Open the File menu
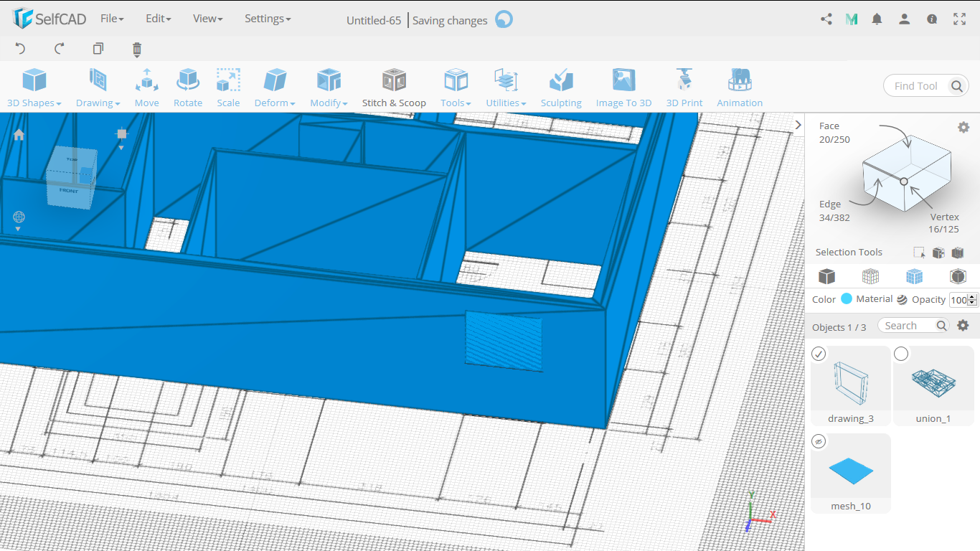Image resolution: width=980 pixels, height=551 pixels. [112, 19]
